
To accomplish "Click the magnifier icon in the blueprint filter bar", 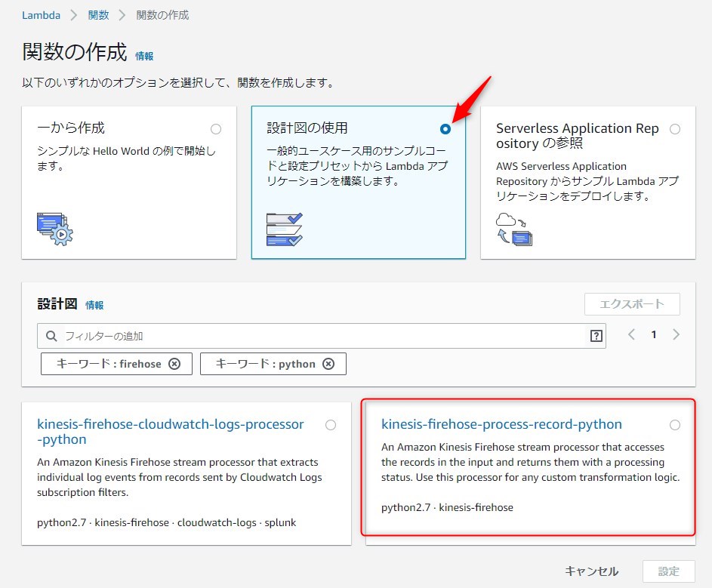I will pyautogui.click(x=51, y=334).
